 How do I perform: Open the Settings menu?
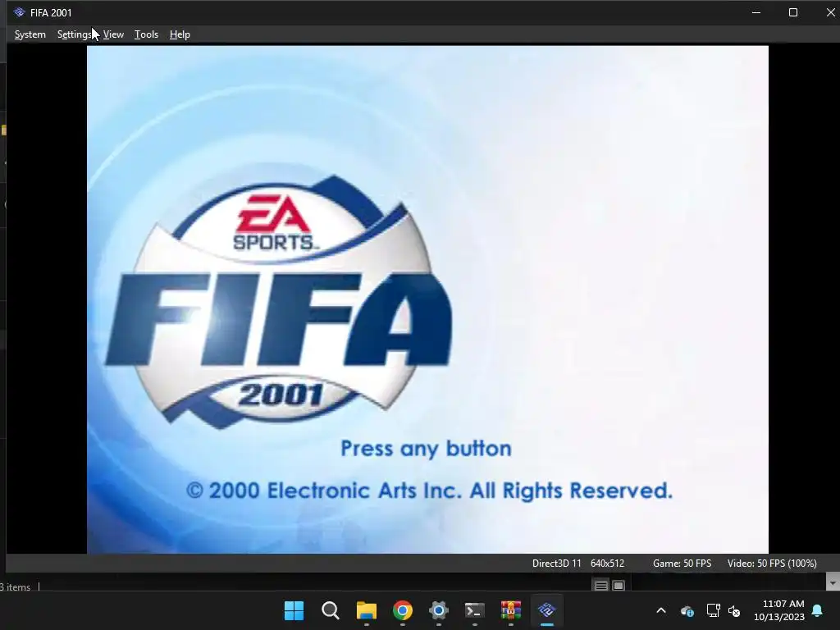pyautogui.click(x=75, y=34)
